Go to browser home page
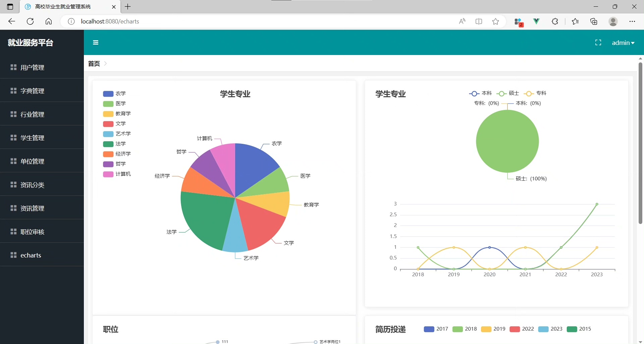This screenshot has width=644, height=344. point(49,21)
